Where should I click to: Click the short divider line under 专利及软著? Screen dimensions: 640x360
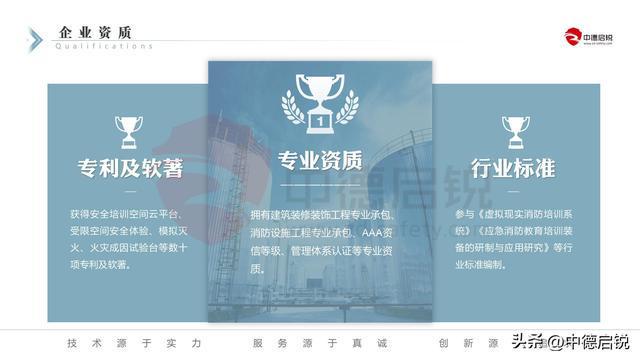[130, 191]
